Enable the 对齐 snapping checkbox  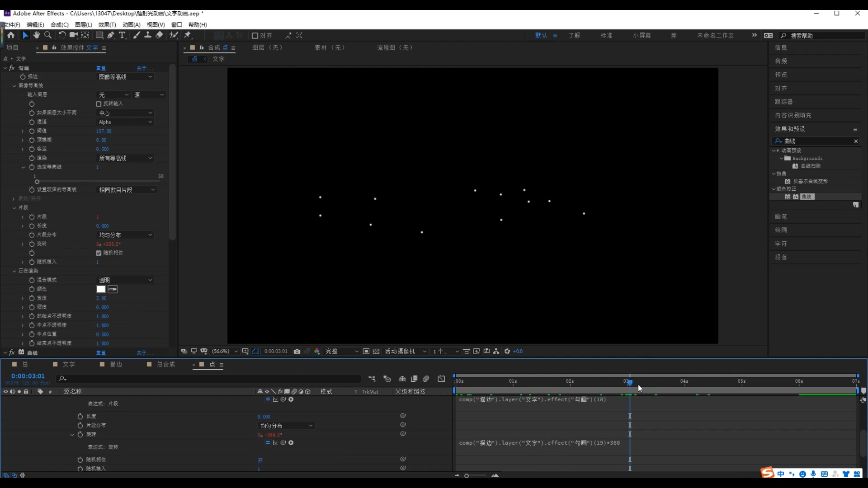[255, 36]
